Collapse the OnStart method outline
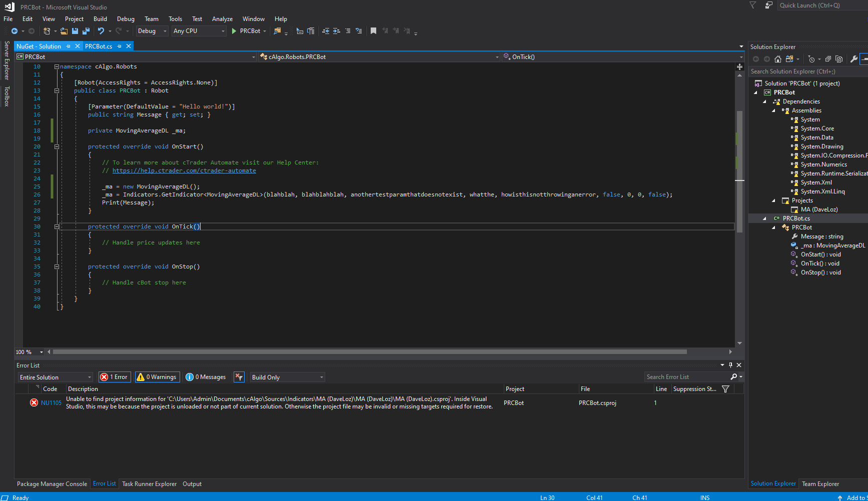868x501 pixels. pos(57,146)
